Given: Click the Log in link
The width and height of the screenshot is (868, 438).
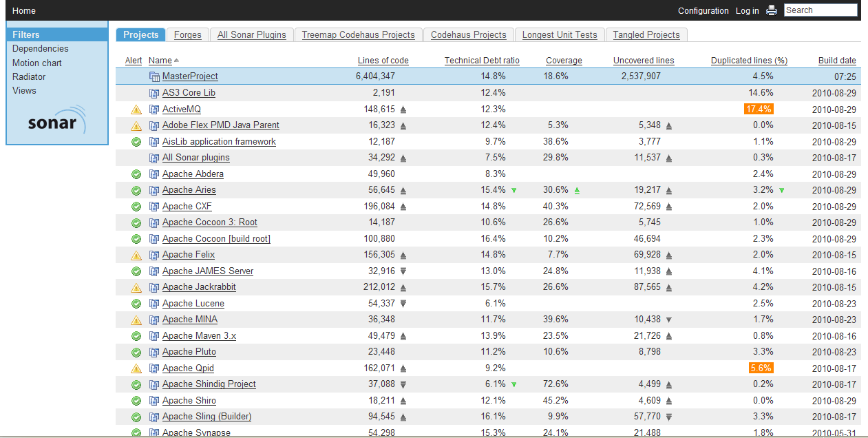Looking at the screenshot, I should point(747,11).
